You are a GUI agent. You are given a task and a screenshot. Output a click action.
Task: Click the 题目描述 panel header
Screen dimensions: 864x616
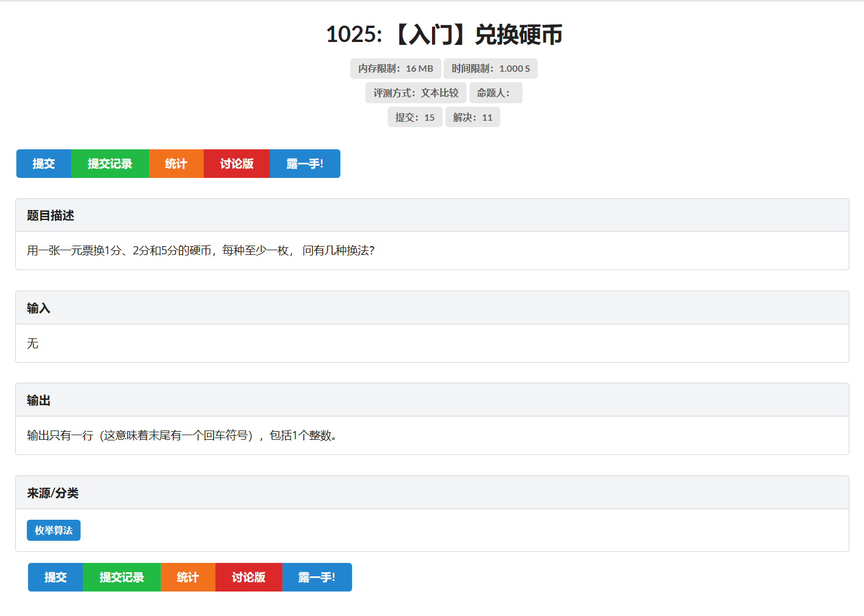pos(51,215)
